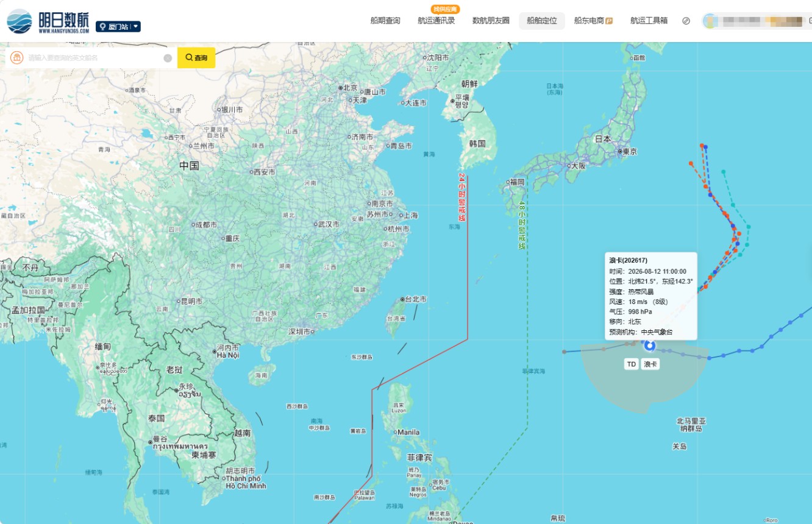Click the circular link icon beside 航运工具箱
This screenshot has width=812, height=524.
click(x=686, y=21)
